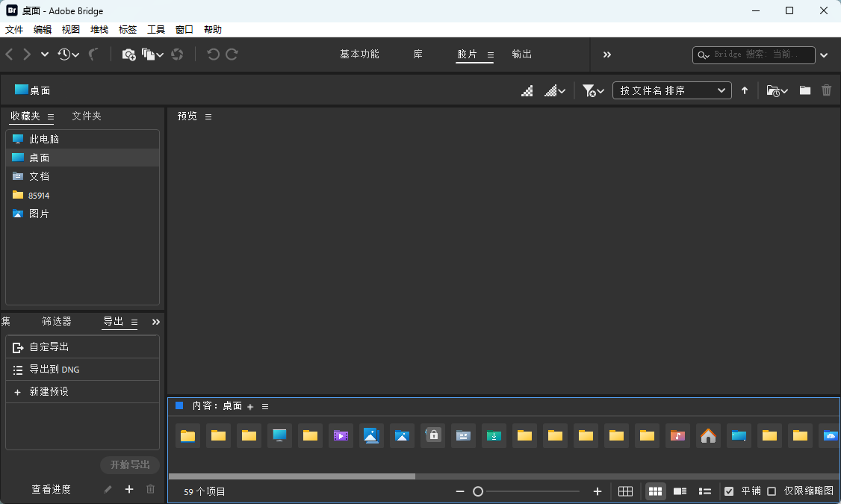Open workspace dropdown next to search
Viewport: 841px width, 504px height.
coord(824,55)
